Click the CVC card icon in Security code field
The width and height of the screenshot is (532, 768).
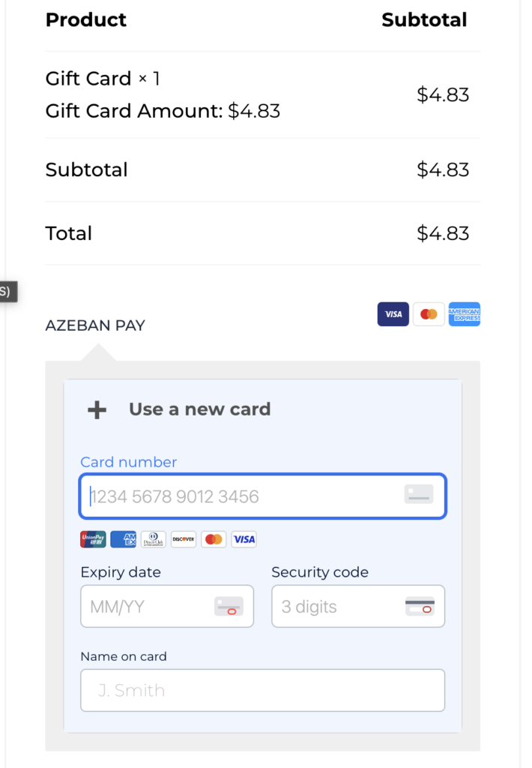point(420,606)
